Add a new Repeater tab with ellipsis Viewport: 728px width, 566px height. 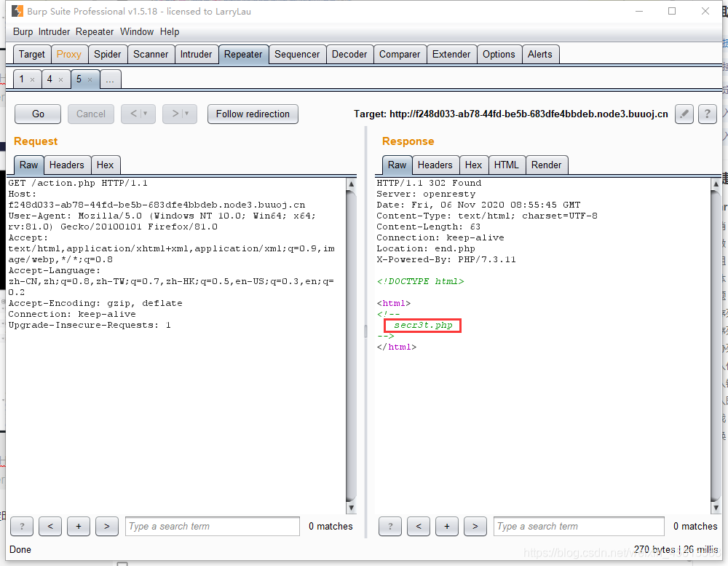pos(110,79)
